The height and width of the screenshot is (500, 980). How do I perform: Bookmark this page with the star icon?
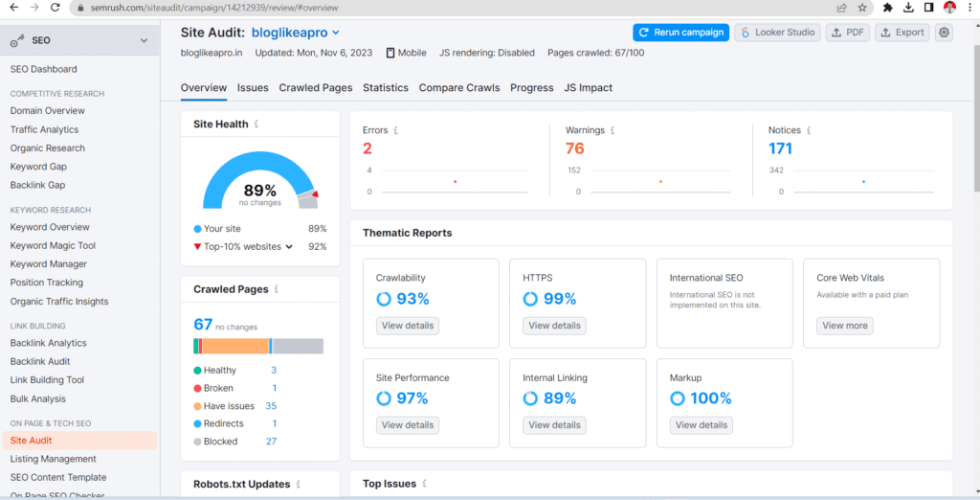pos(862,8)
